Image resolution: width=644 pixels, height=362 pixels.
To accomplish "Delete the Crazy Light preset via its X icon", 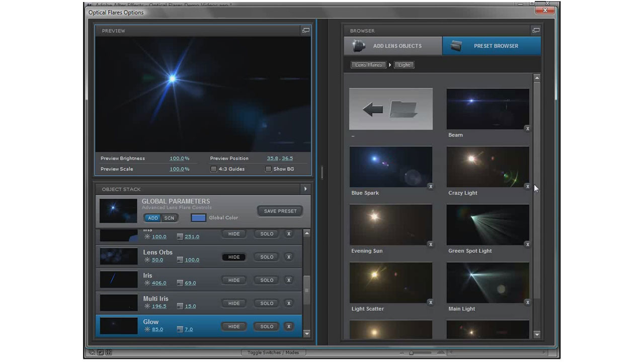I will click(527, 186).
